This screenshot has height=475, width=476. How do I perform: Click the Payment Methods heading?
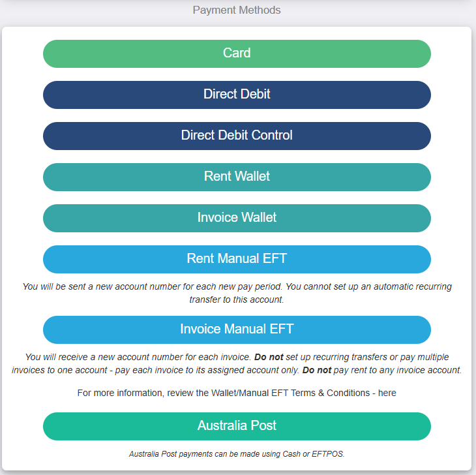click(237, 10)
